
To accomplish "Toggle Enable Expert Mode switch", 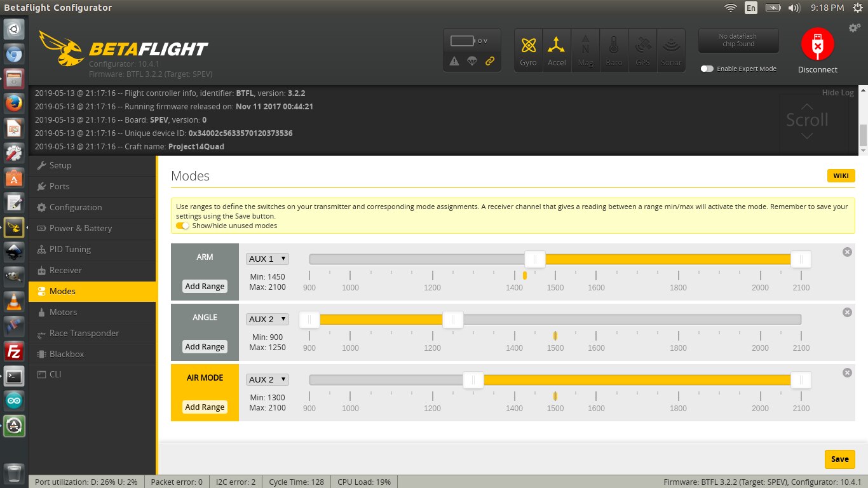I will (707, 69).
